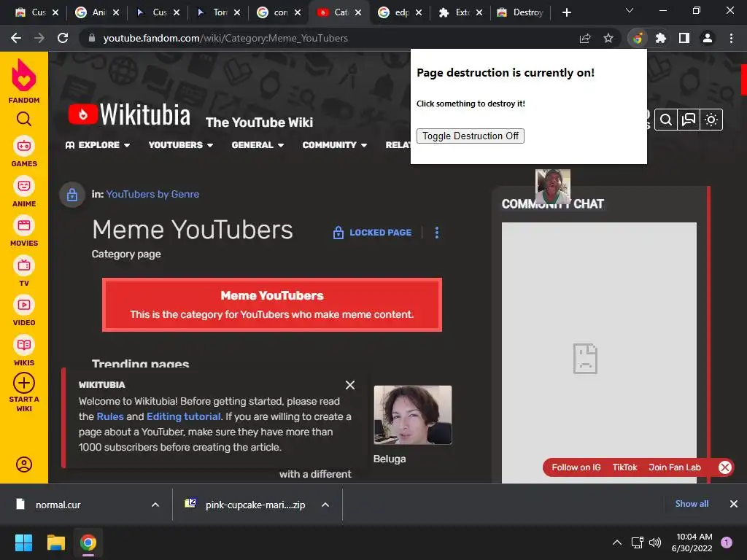The width and height of the screenshot is (747, 560).
Task: Click the share page icon in address bar
Action: (x=585, y=38)
